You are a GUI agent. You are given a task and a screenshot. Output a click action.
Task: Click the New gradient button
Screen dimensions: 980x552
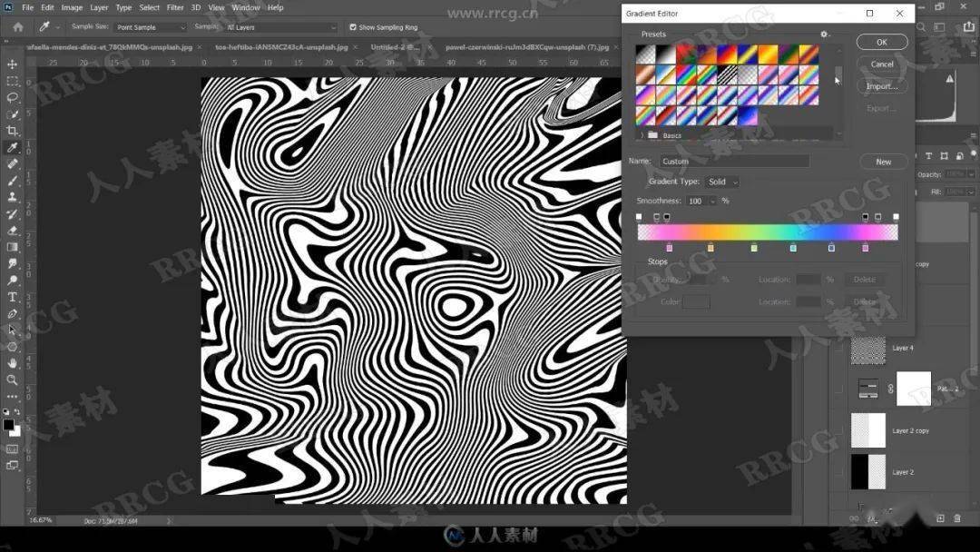coord(883,162)
